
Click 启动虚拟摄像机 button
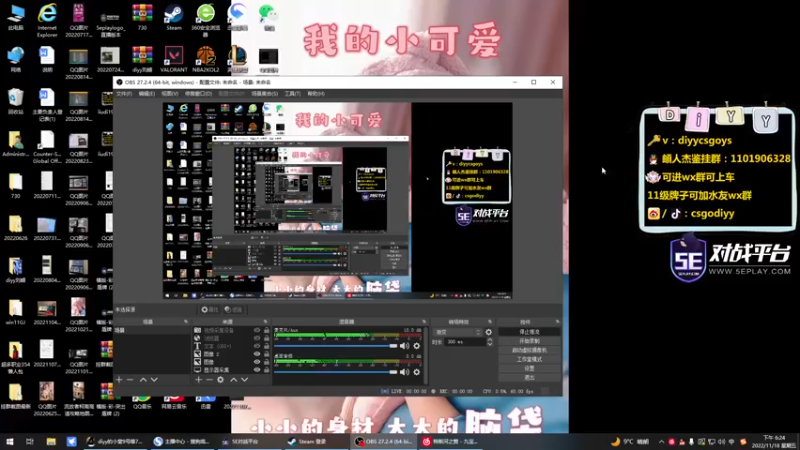coord(529,350)
